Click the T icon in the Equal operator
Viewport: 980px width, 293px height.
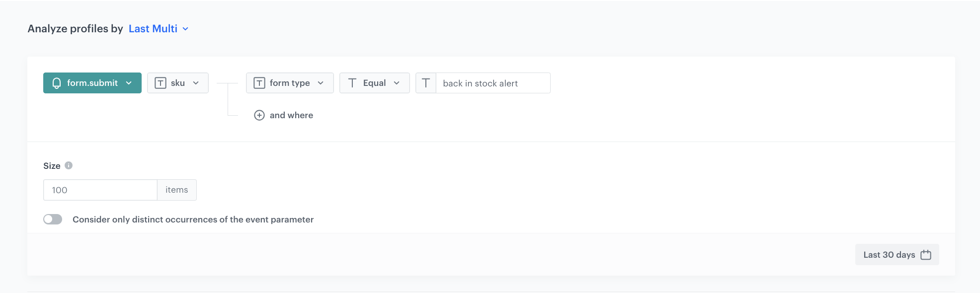pyautogui.click(x=352, y=83)
